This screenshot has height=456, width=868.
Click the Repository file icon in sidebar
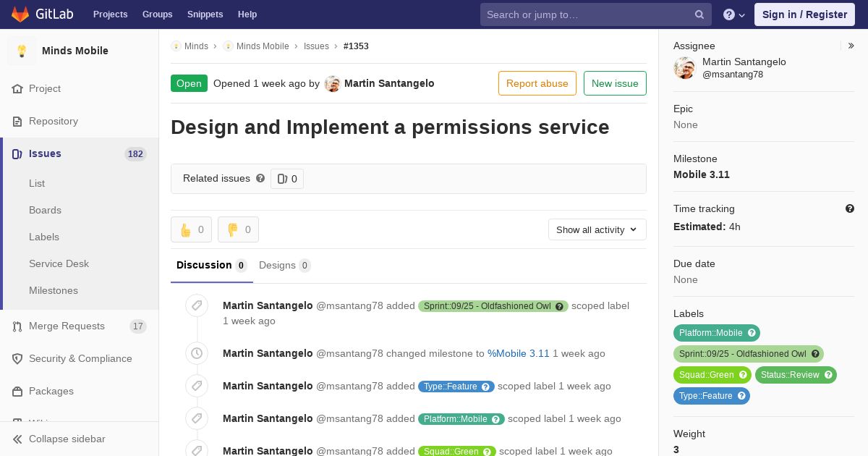[x=17, y=121]
